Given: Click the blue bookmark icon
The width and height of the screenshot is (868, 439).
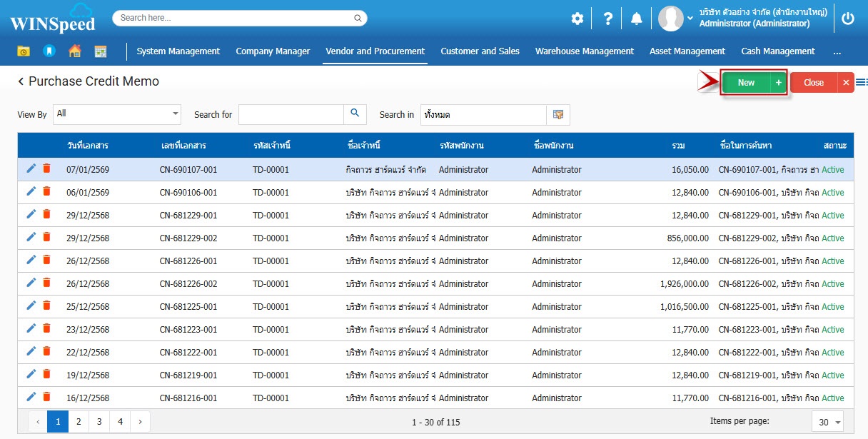Looking at the screenshot, I should (49, 51).
